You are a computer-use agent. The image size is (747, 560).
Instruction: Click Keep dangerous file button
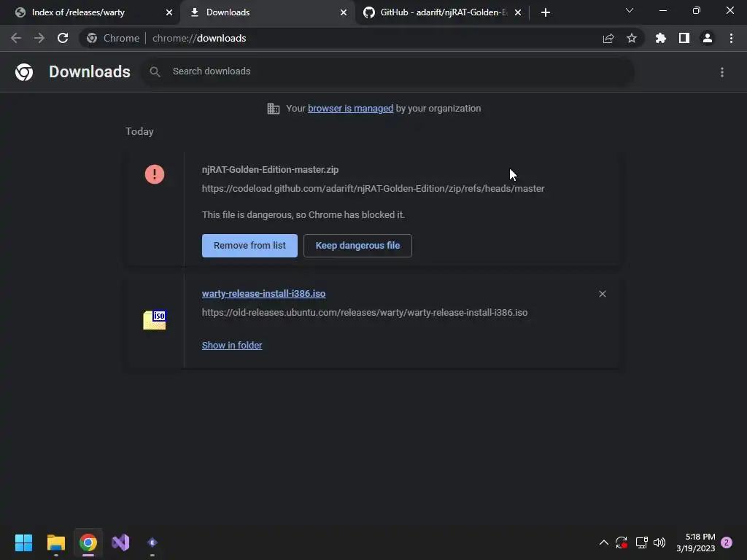pos(357,246)
